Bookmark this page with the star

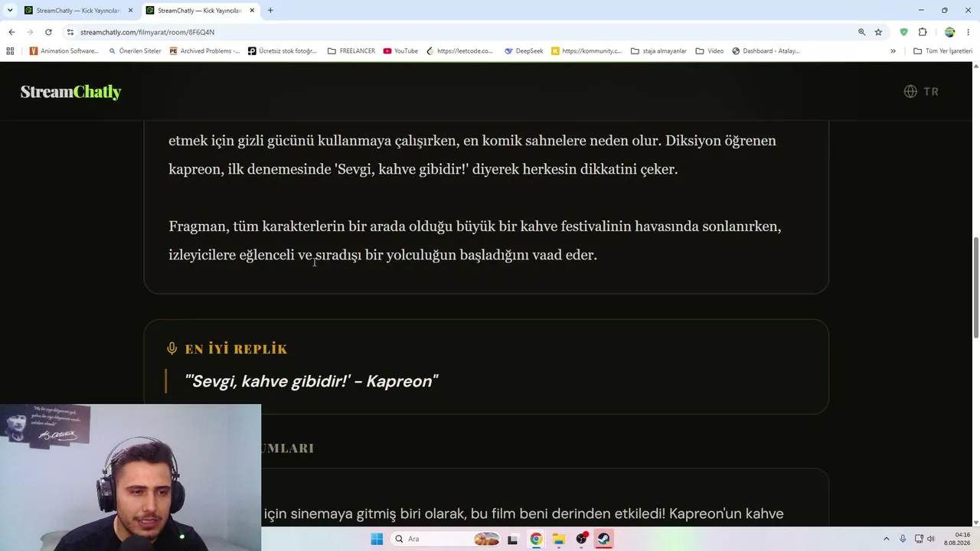(878, 32)
